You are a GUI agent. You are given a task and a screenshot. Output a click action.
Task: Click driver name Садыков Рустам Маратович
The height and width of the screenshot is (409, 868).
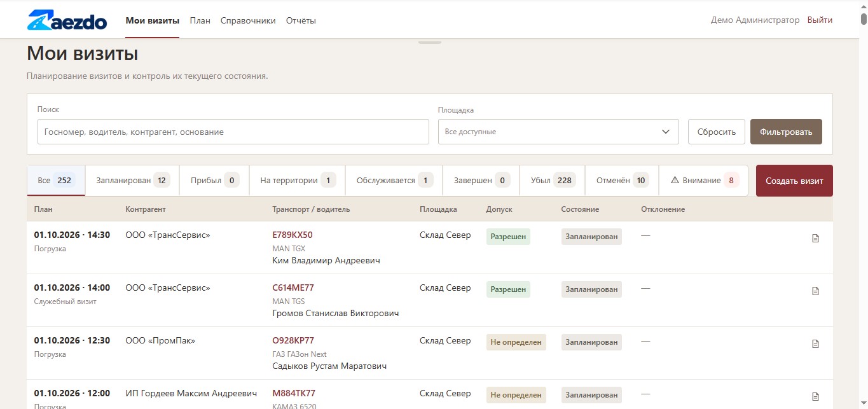click(329, 366)
